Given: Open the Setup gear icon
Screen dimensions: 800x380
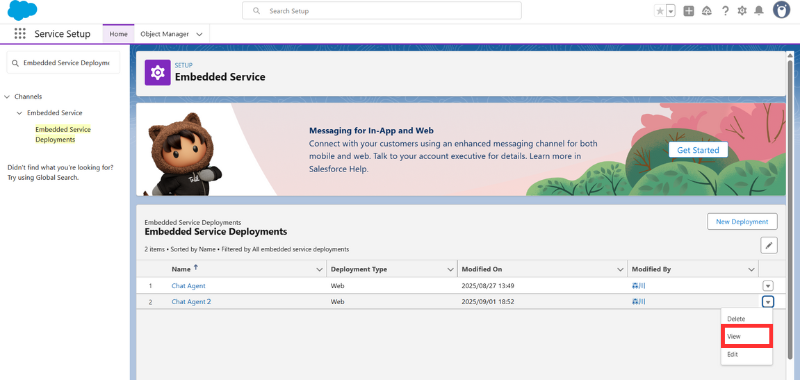Looking at the screenshot, I should (x=742, y=11).
